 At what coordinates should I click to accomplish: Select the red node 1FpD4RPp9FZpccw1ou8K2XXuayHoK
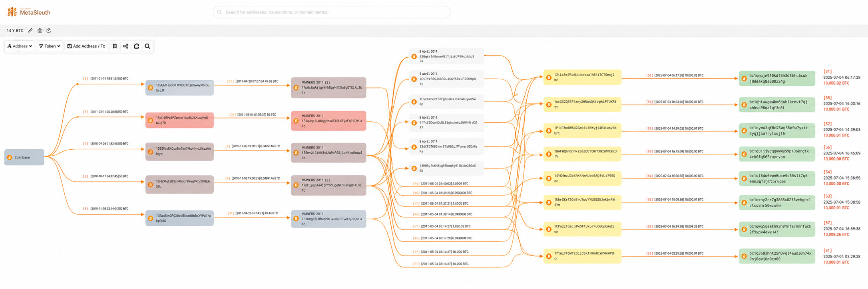179,120
